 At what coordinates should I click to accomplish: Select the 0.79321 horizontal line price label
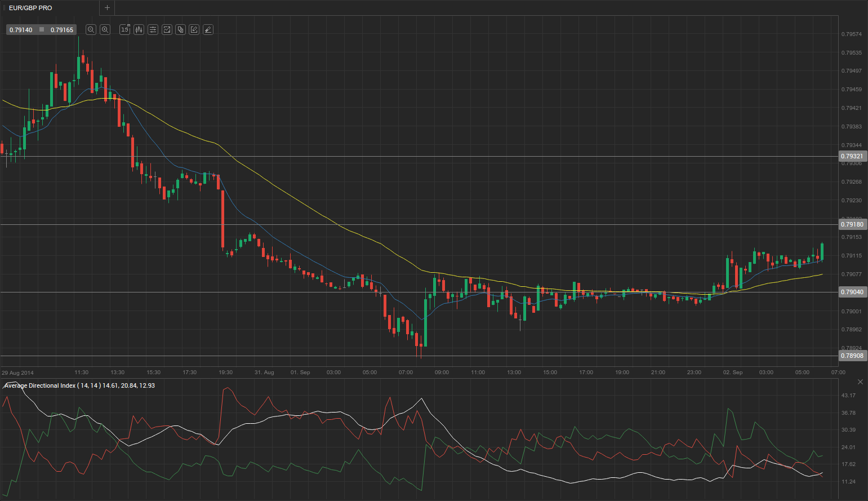coord(852,156)
